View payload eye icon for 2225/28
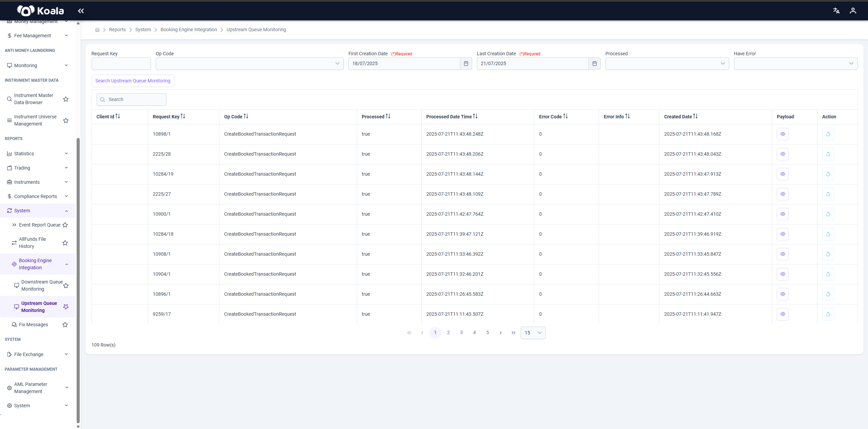 tap(783, 154)
